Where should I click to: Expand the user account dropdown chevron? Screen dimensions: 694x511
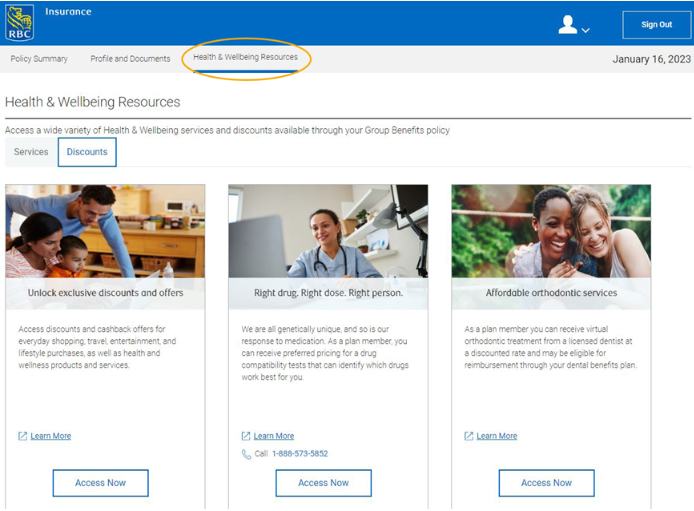click(586, 31)
